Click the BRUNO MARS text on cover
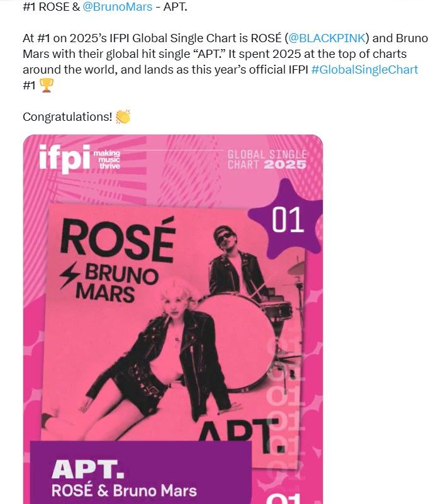 tap(108, 283)
